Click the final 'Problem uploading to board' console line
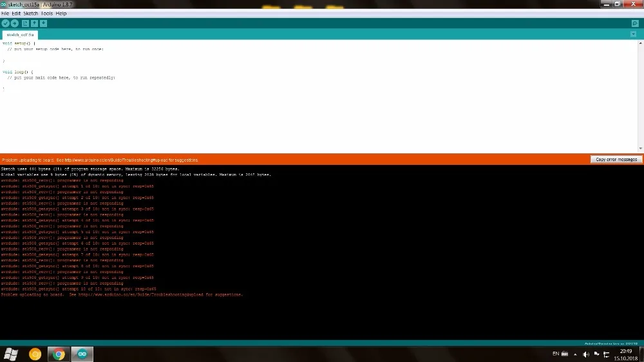Viewport: 644px width, 362px height. [122, 294]
